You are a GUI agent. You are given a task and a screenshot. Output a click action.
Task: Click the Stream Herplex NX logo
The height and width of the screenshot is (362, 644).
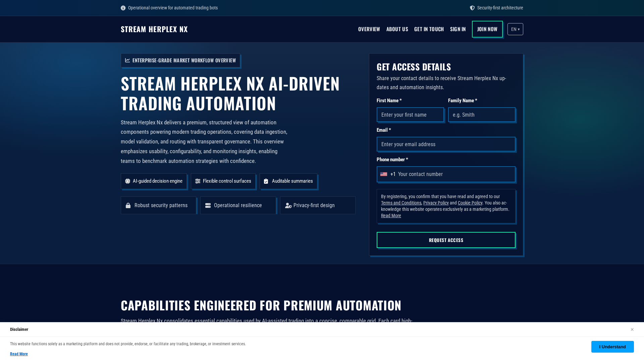coord(154,29)
